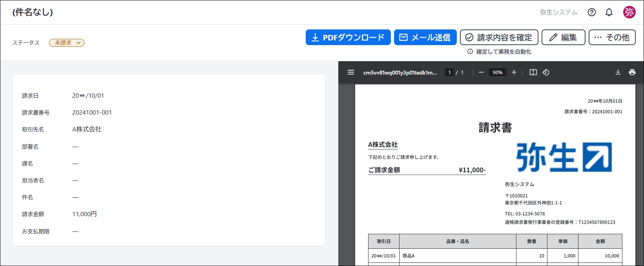Click 弥生システム company name in header
Image resolution: width=644 pixels, height=266 pixels.
[558, 12]
